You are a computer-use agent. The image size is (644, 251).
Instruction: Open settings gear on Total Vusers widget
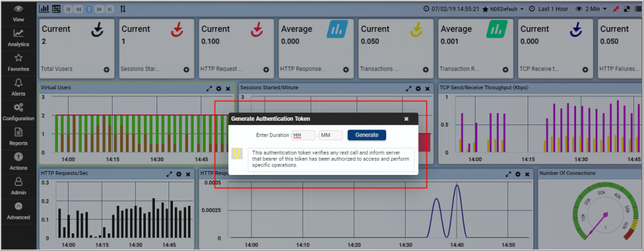click(106, 70)
